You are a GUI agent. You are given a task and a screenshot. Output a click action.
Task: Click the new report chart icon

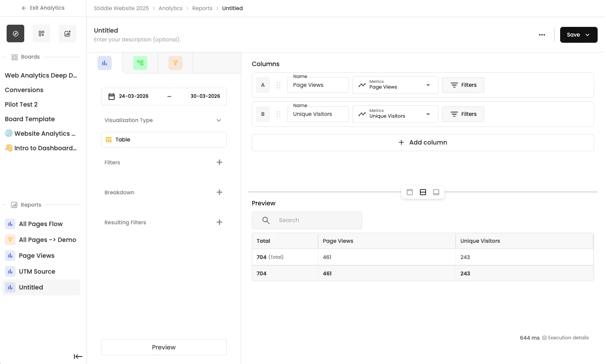[67, 33]
